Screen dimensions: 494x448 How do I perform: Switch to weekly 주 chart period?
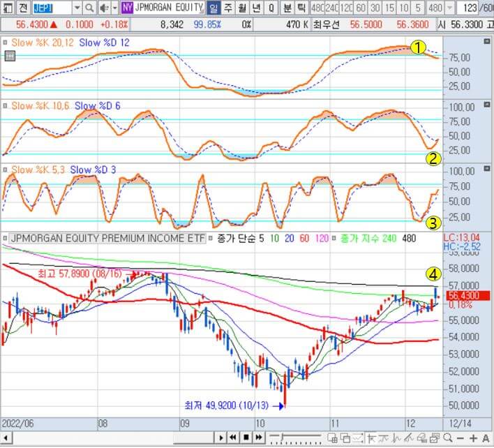[x=228, y=8]
